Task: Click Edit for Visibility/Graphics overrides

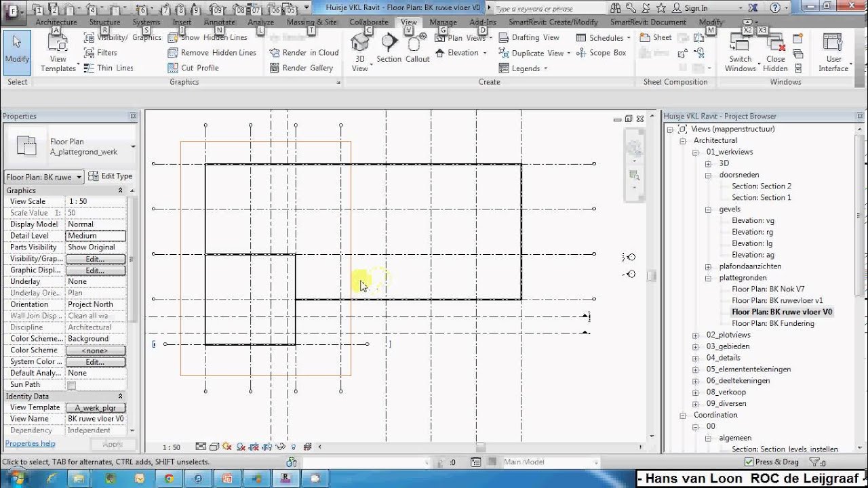Action: coord(95,259)
